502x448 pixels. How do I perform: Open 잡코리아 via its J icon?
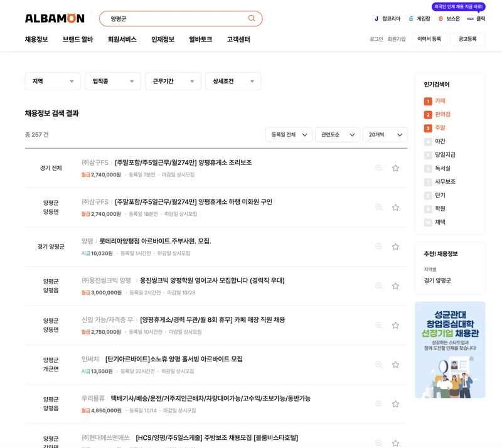376,18
